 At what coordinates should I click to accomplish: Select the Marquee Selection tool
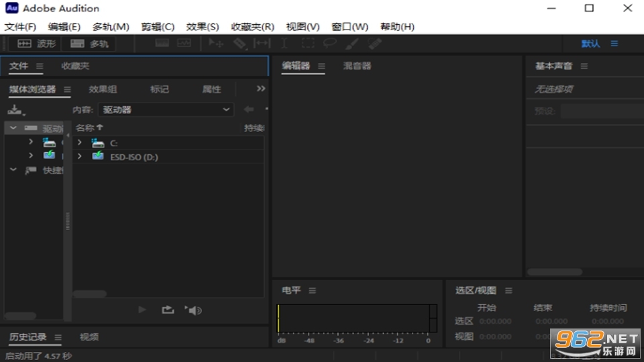(308, 43)
